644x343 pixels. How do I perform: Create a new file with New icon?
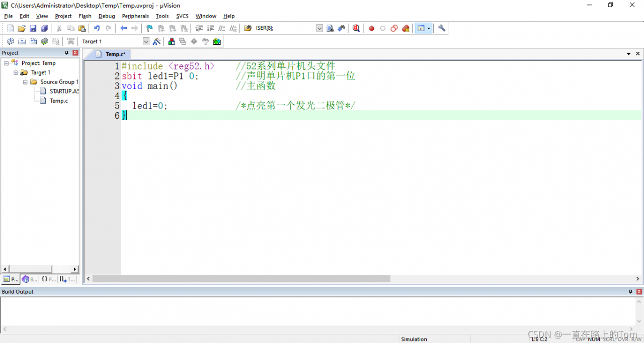pos(10,29)
